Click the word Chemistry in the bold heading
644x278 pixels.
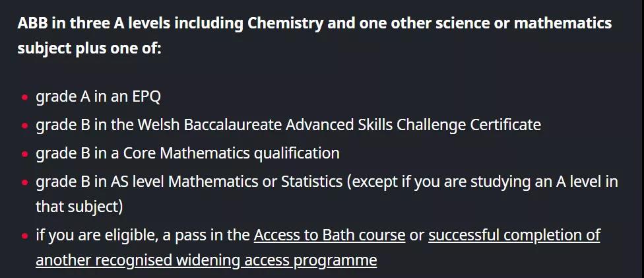click(x=286, y=24)
